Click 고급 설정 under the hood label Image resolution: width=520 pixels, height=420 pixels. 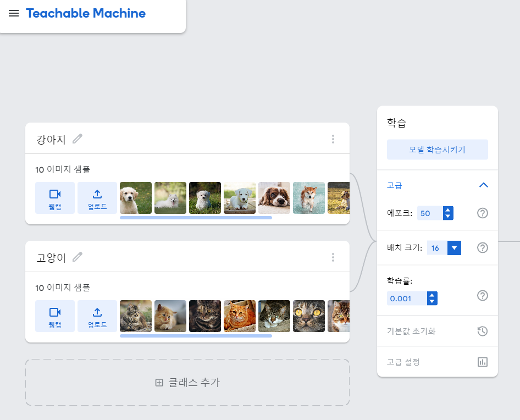pos(403,362)
